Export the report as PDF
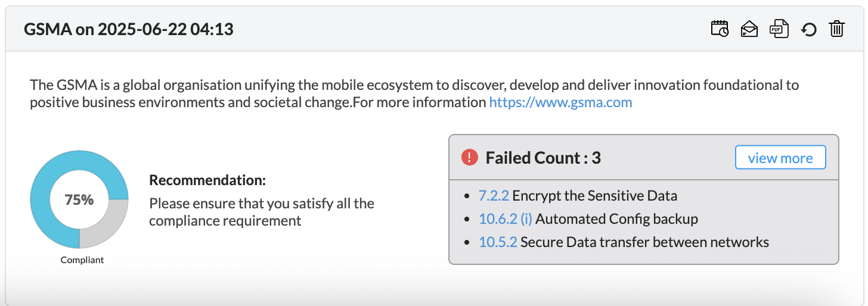The width and height of the screenshot is (868, 306). pos(779,29)
